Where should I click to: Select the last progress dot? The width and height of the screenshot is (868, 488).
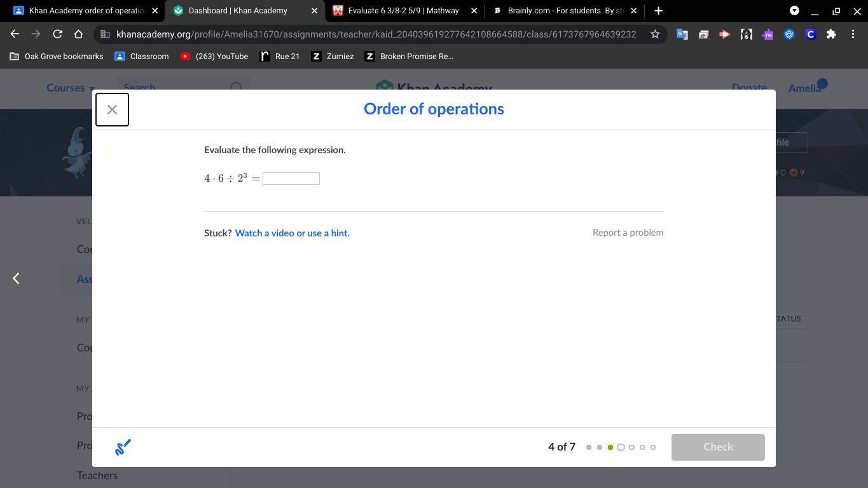653,447
